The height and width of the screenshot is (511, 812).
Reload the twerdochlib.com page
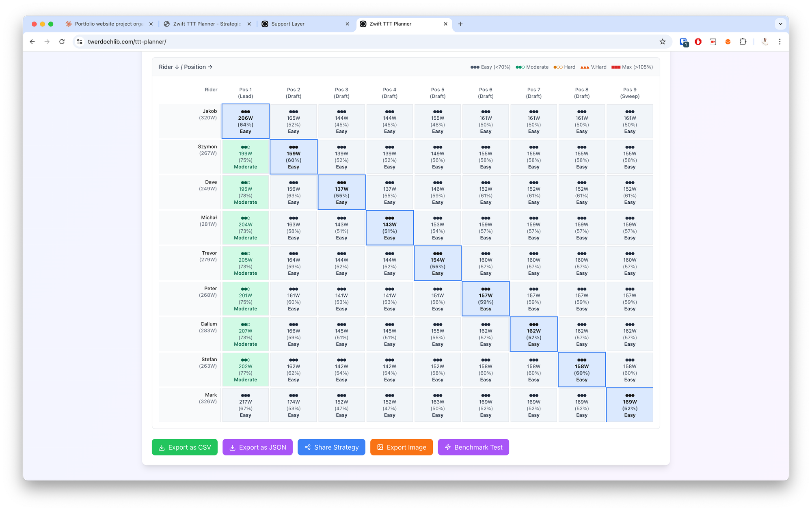click(x=62, y=41)
